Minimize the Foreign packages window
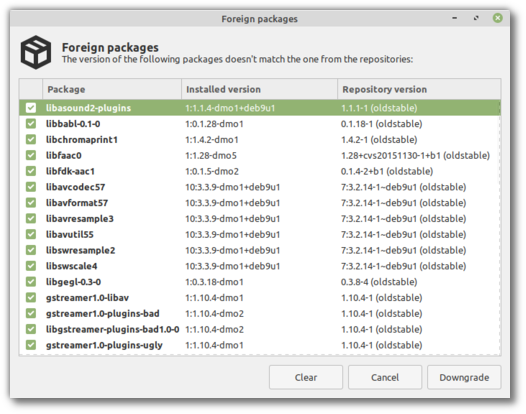 (x=455, y=18)
